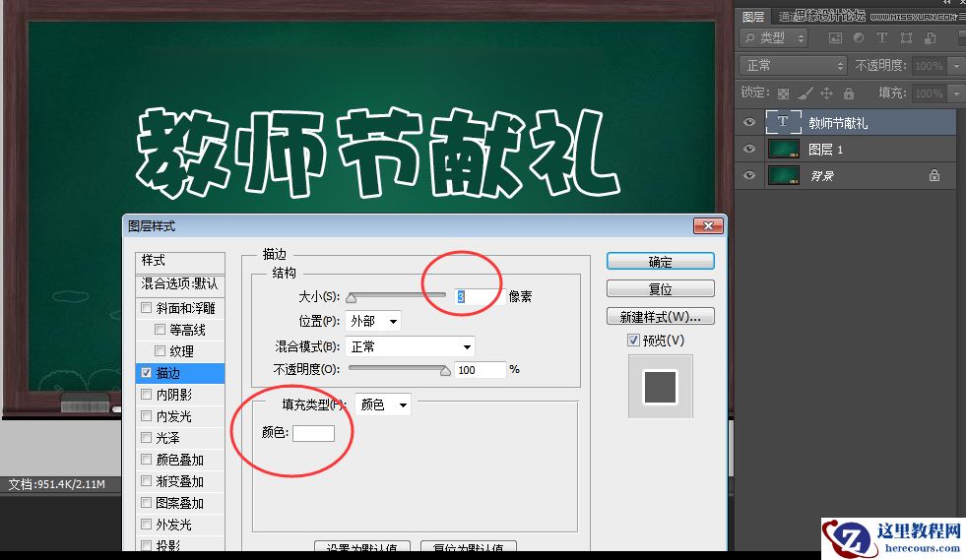Enable the 斜面和浮雕 checkbox
The image size is (966, 560).
click(146, 307)
